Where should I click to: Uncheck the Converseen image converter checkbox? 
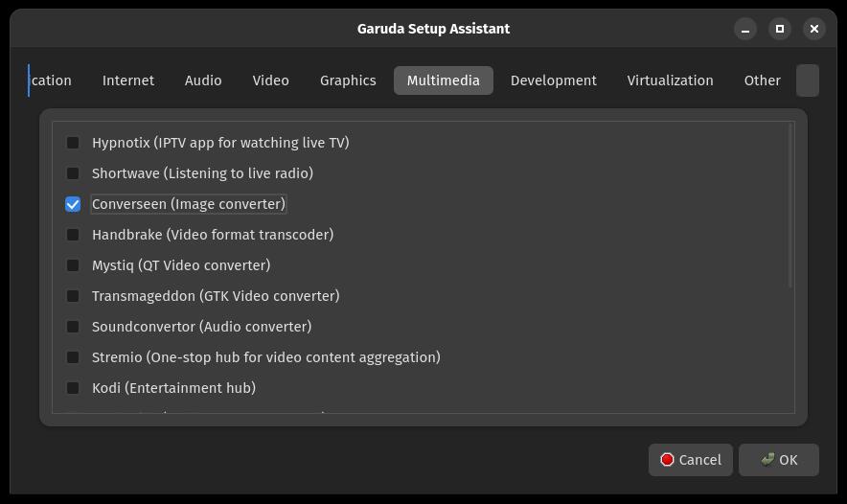[x=73, y=204]
